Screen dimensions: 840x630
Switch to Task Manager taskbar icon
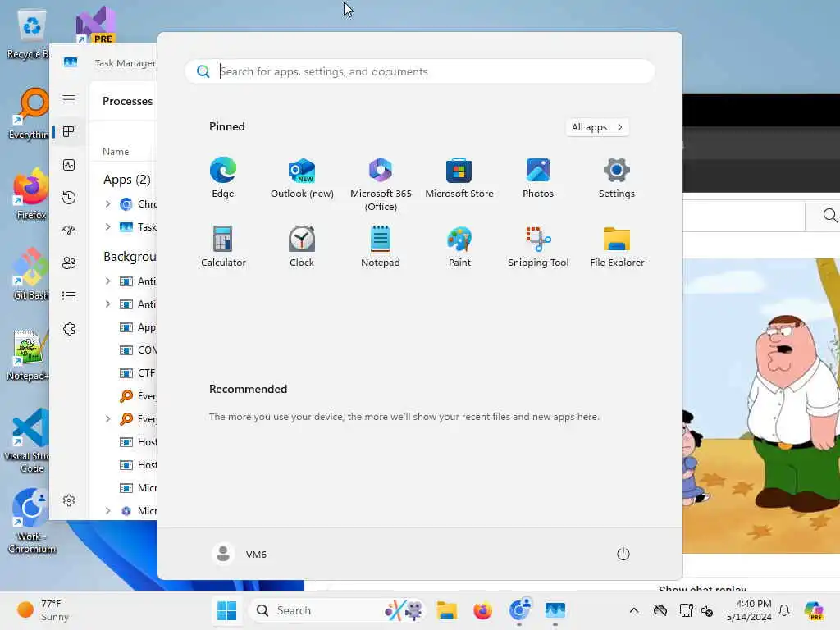555,610
